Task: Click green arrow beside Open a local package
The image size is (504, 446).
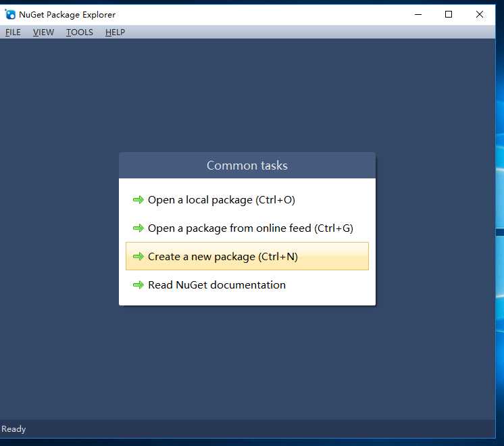Action: (138, 200)
